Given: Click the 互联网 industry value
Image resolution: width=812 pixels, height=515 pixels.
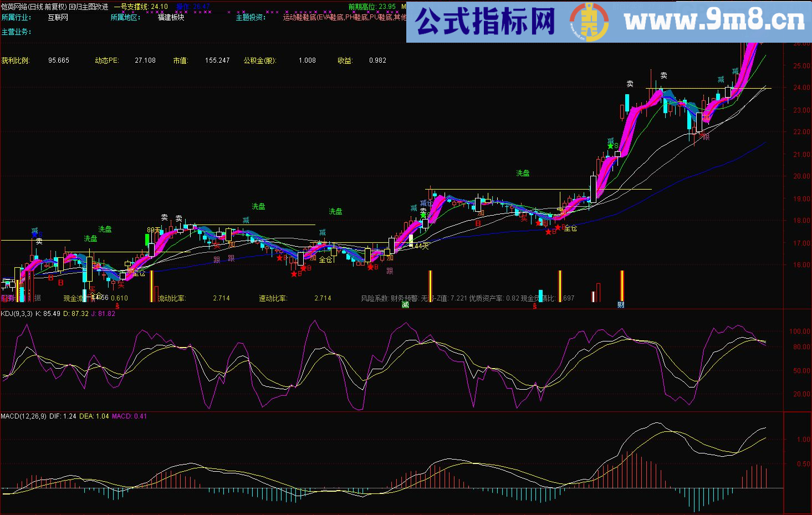Looking at the screenshot, I should (x=58, y=18).
